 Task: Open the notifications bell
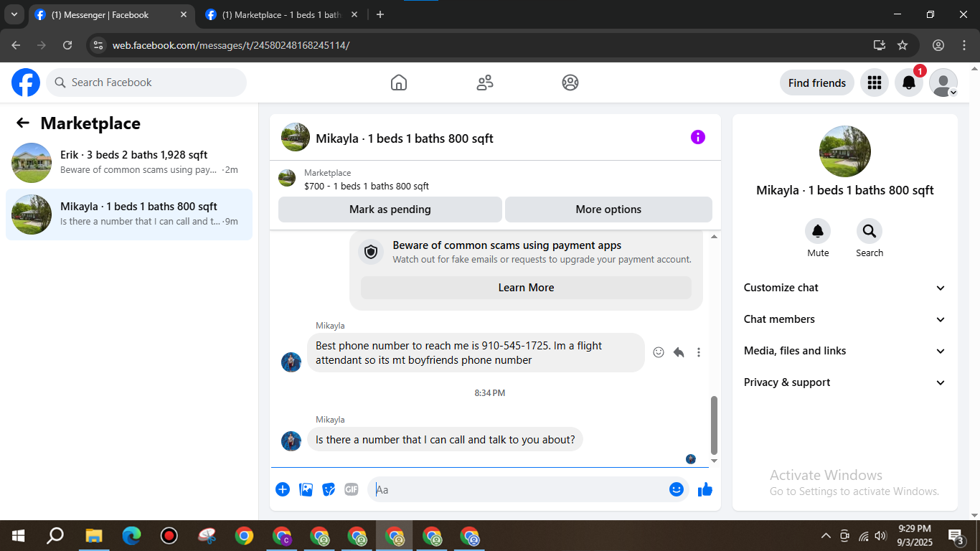click(x=909, y=83)
